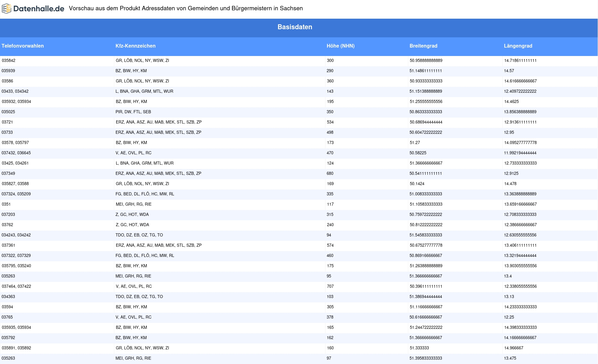The height and width of the screenshot is (364, 598).
Task: Select the height value 143
Action: (x=330, y=91)
